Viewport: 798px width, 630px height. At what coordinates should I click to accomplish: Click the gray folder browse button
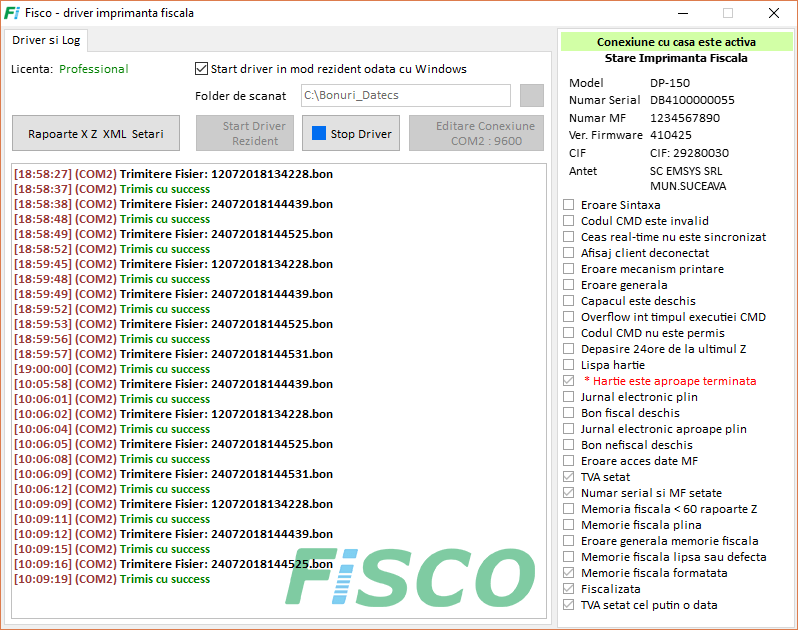[x=531, y=96]
